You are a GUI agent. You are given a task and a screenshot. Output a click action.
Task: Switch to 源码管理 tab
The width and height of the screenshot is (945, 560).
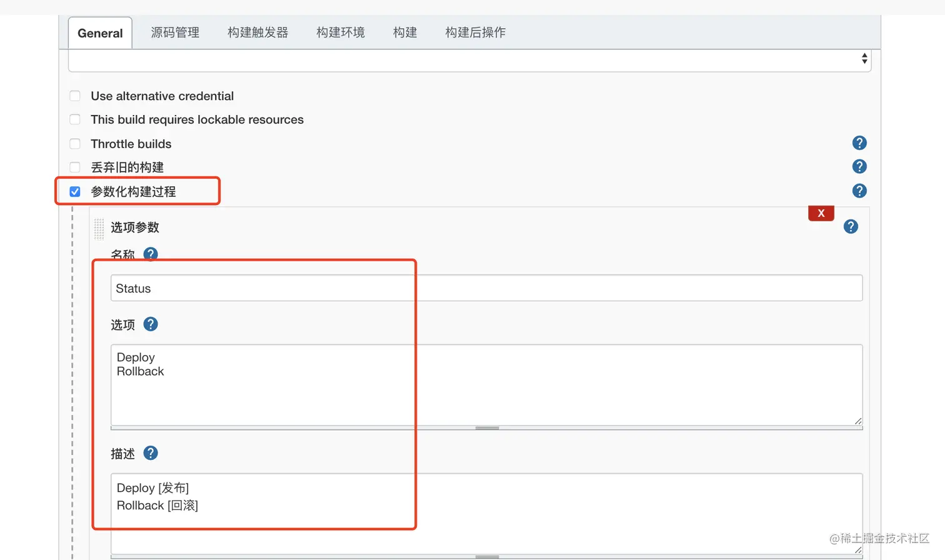(x=175, y=32)
